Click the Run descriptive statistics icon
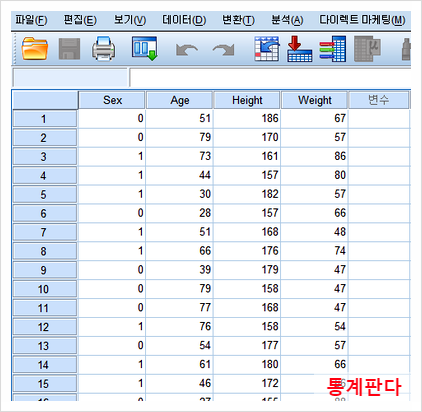Screen dimensions: 422x412 (368, 49)
